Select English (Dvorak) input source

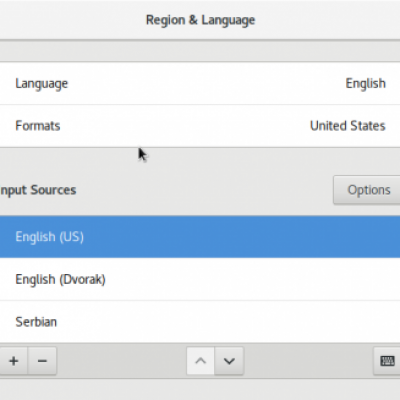point(200,279)
